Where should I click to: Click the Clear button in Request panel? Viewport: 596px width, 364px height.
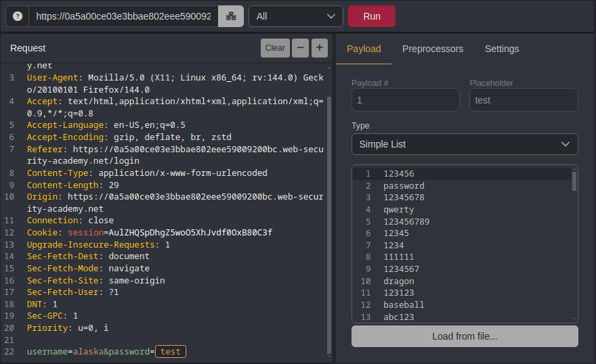tap(275, 48)
